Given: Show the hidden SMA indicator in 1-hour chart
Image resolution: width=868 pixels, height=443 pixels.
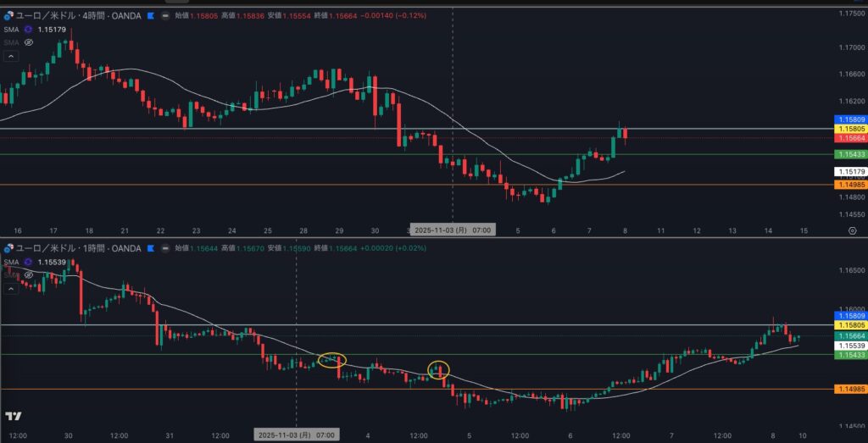Looking at the screenshot, I should (28, 274).
